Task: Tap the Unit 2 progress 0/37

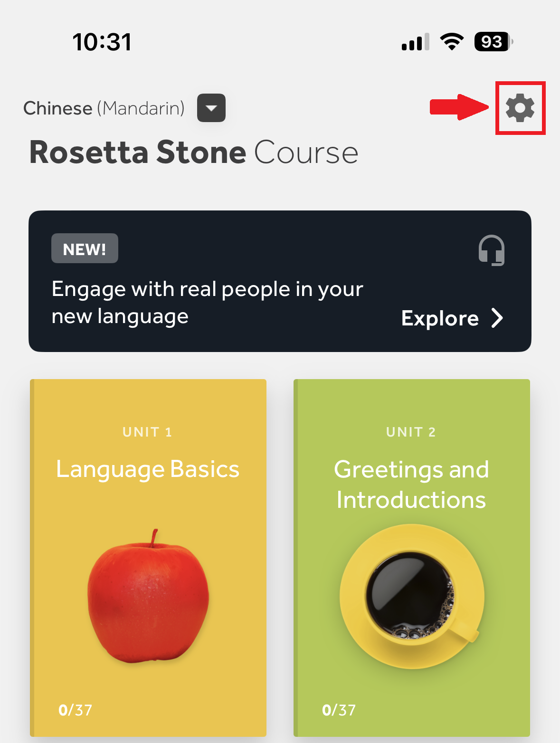Action: pos(339,710)
